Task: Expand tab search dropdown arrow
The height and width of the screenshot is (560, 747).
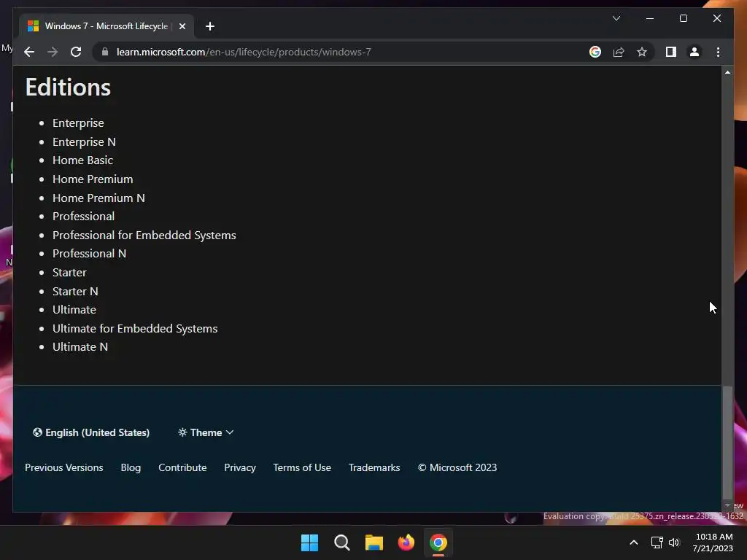Action: 616,18
